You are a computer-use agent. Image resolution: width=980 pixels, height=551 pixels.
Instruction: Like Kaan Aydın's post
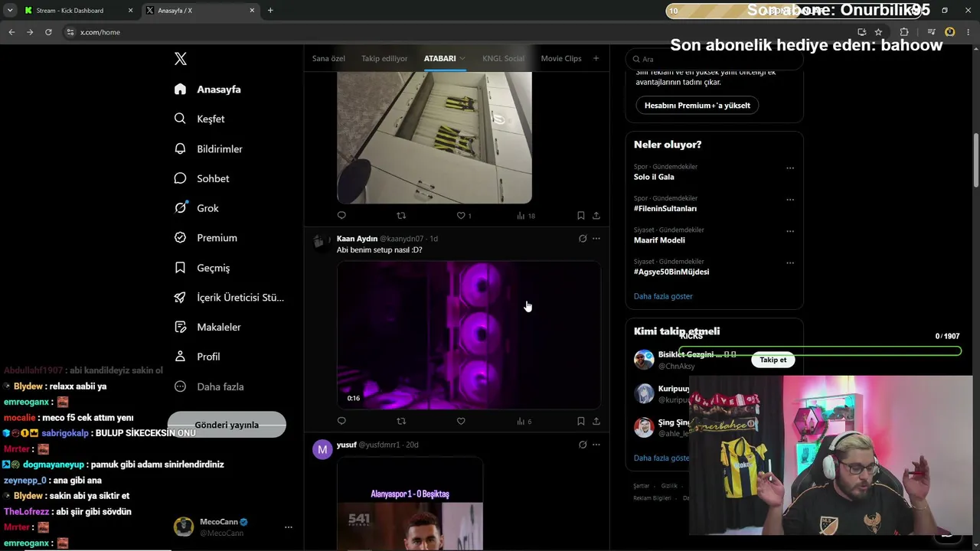click(x=461, y=421)
